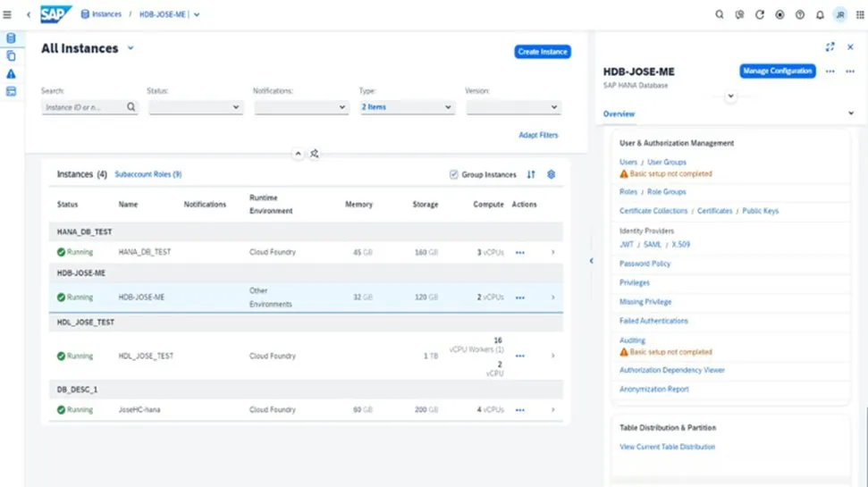Viewport: 868px width, 487px height.
Task: Switch to Subaccount Roles (9) tab
Action: [x=148, y=175]
